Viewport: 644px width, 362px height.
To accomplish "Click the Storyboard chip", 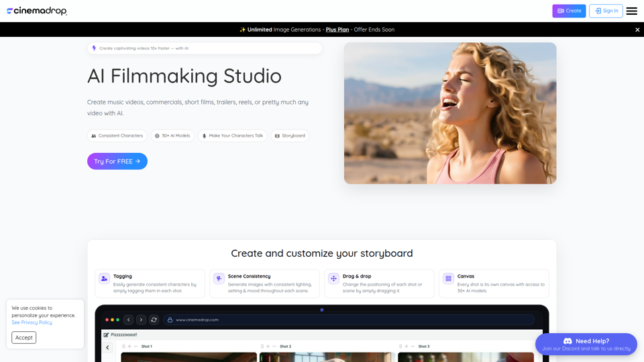I will click(x=290, y=135).
